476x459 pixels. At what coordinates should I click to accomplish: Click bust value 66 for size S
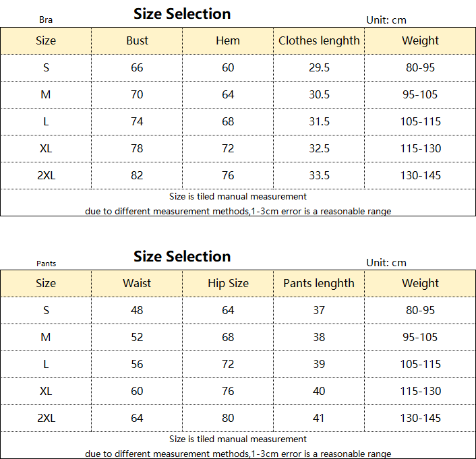coord(137,67)
